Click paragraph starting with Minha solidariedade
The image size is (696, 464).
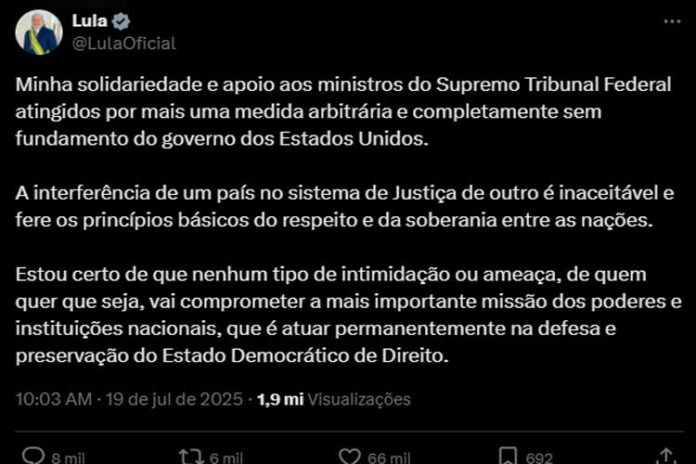coord(343,111)
